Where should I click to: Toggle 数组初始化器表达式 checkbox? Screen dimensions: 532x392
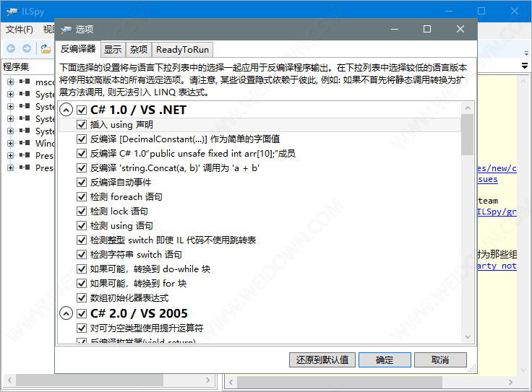[x=82, y=298]
